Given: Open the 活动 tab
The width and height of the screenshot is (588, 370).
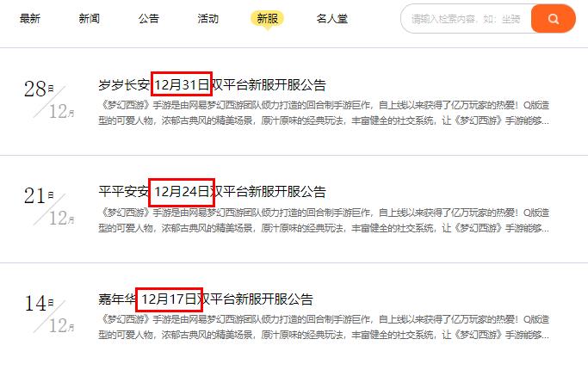Looking at the screenshot, I should click(208, 18).
